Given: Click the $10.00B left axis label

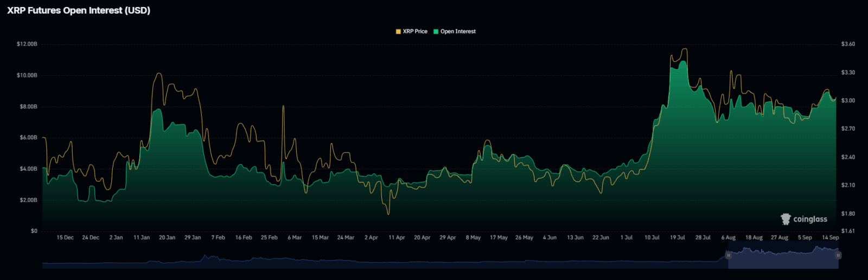Looking at the screenshot, I should point(27,75).
